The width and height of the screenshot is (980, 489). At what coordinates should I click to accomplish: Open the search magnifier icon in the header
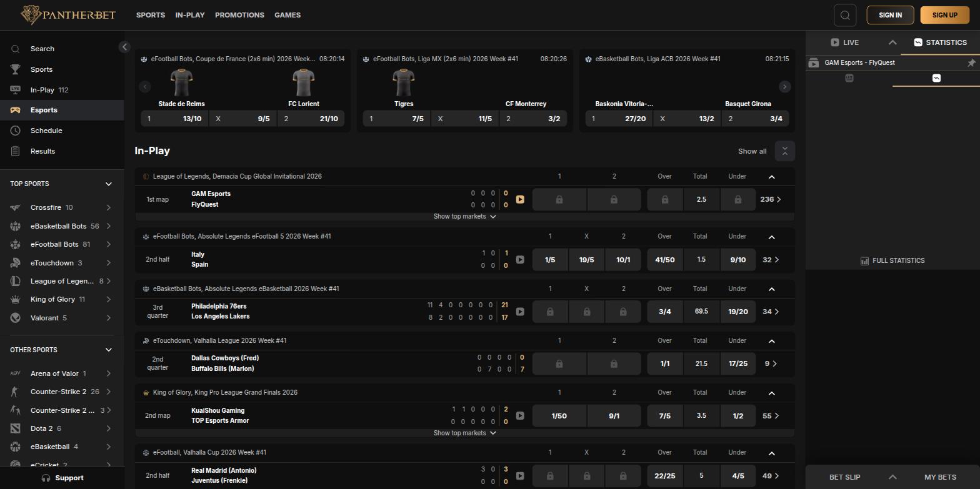coord(845,15)
